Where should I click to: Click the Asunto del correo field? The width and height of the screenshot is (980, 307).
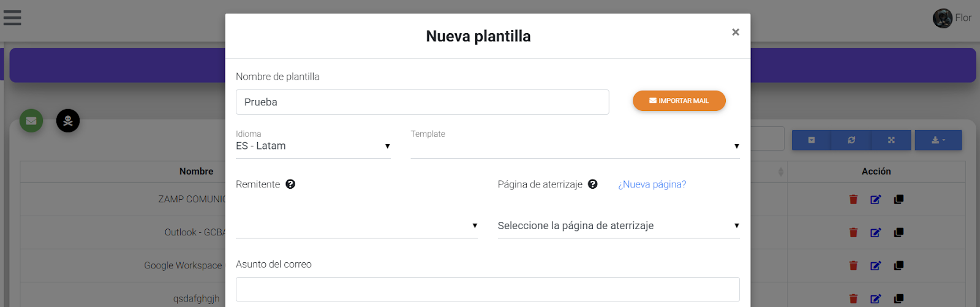pos(487,289)
